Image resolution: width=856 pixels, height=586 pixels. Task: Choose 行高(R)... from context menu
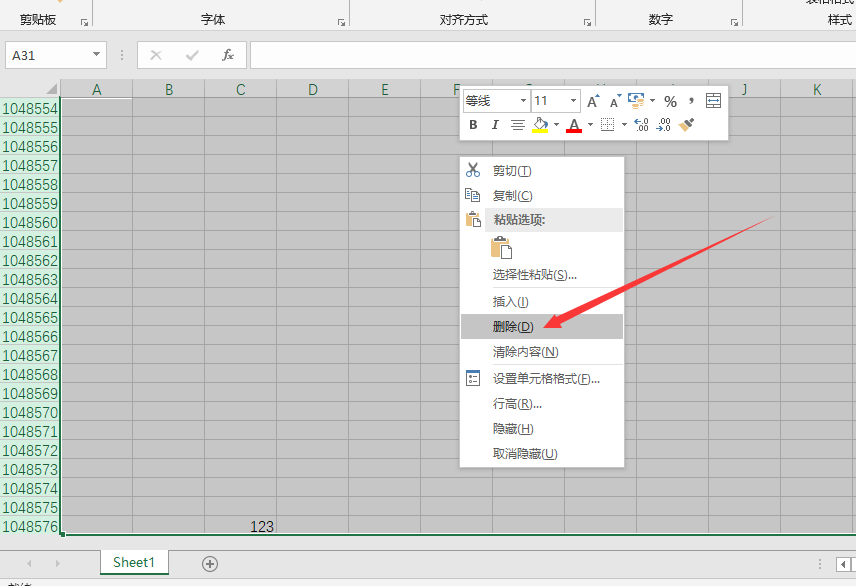point(542,404)
